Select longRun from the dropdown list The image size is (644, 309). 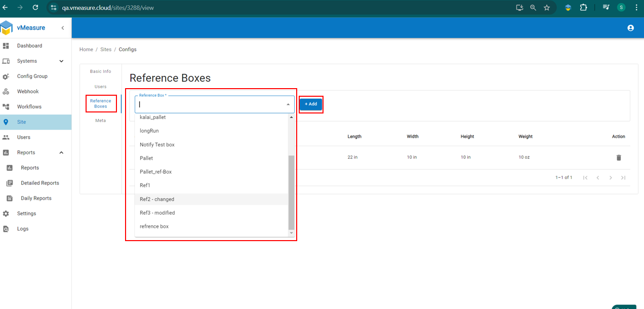[x=212, y=131]
